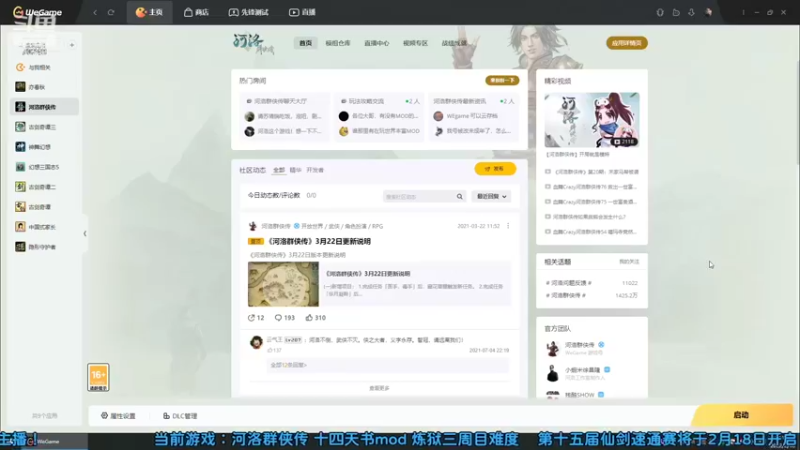Focus the community search input field
The height and width of the screenshot is (450, 800).
click(x=419, y=196)
